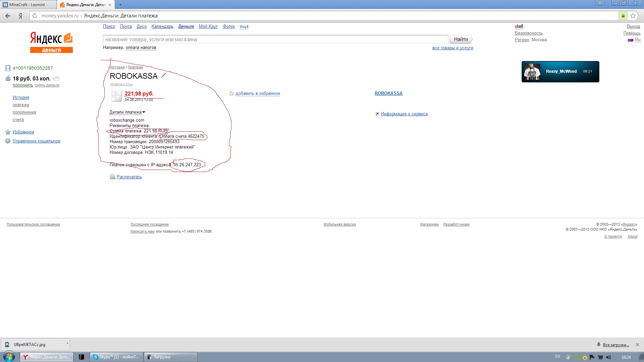Open a new tab with plus button
The image size is (644, 362).
120,5
